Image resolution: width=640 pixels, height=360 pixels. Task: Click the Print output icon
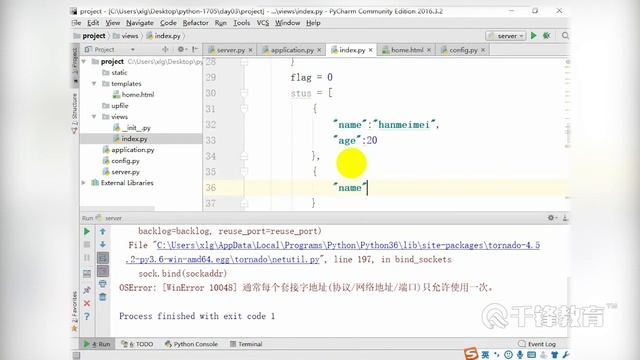pyautogui.click(x=102, y=284)
